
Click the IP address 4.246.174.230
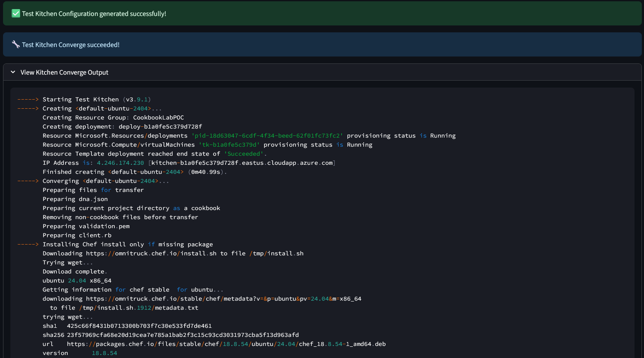click(x=120, y=163)
